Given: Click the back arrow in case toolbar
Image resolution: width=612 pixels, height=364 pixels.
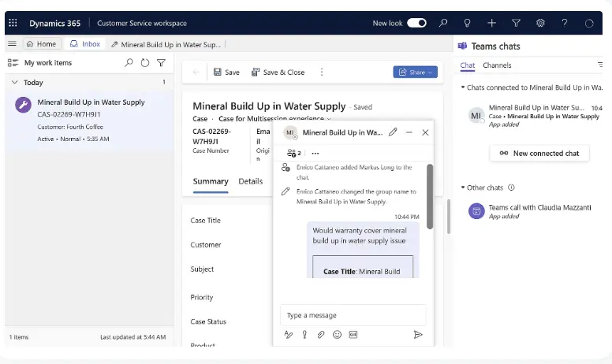Looking at the screenshot, I should 196,72.
